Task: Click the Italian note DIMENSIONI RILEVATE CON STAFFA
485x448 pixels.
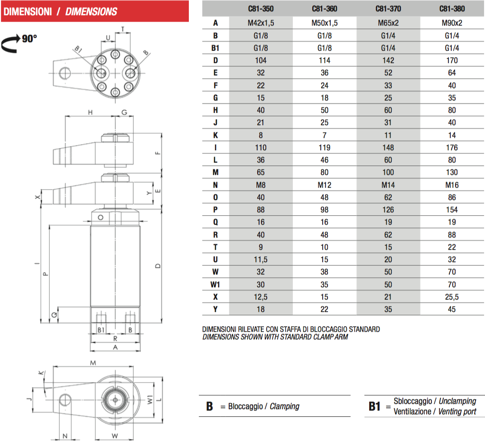Action: tap(291, 329)
